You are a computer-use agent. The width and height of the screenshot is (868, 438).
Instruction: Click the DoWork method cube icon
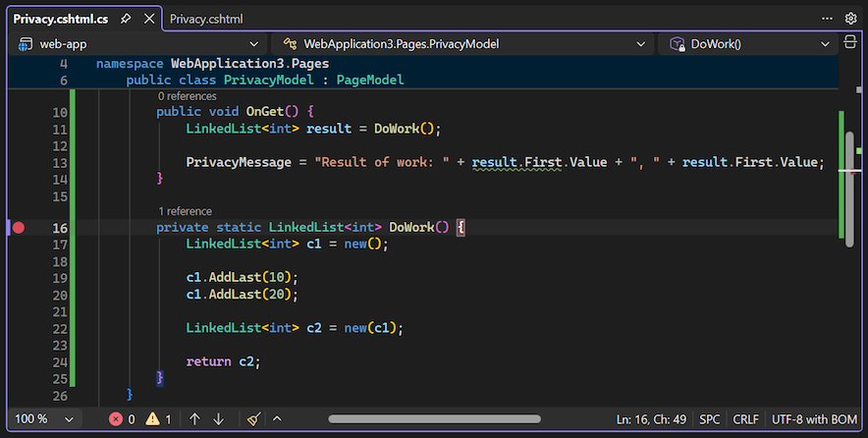click(677, 44)
